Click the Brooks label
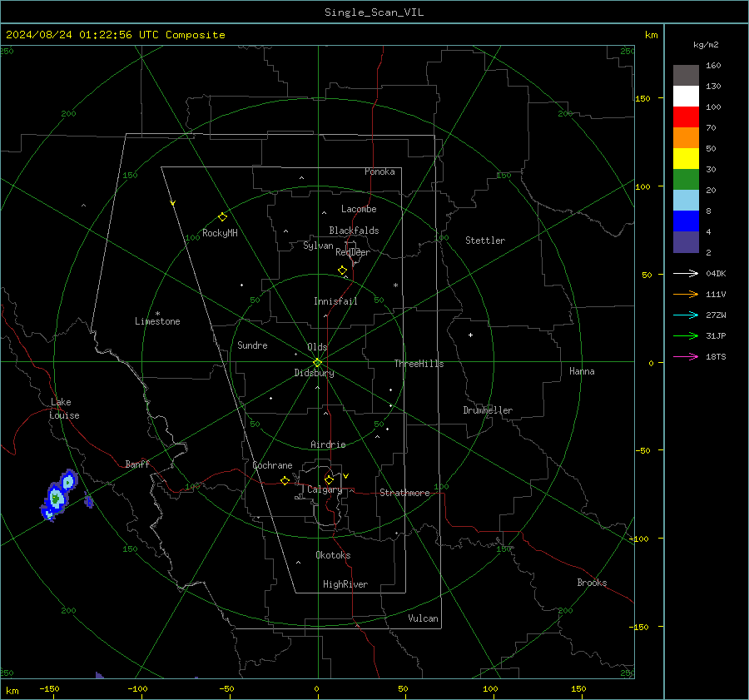Image resolution: width=749 pixels, height=700 pixels. [592, 583]
